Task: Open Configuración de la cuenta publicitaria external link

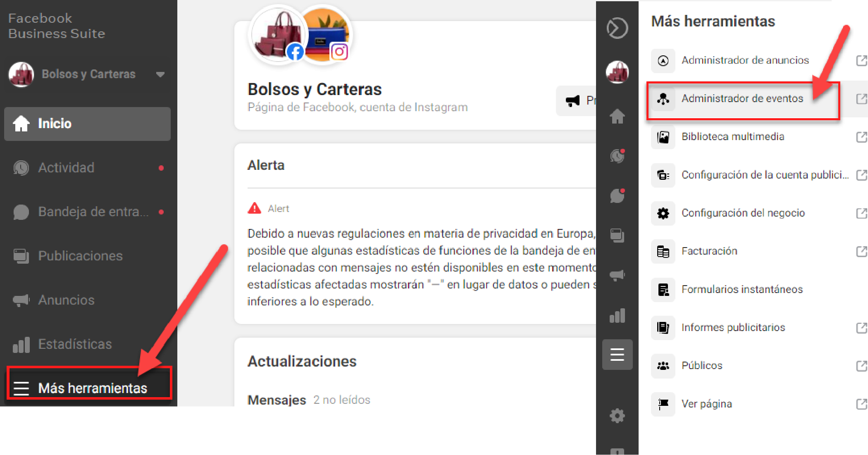Action: pos(861,175)
